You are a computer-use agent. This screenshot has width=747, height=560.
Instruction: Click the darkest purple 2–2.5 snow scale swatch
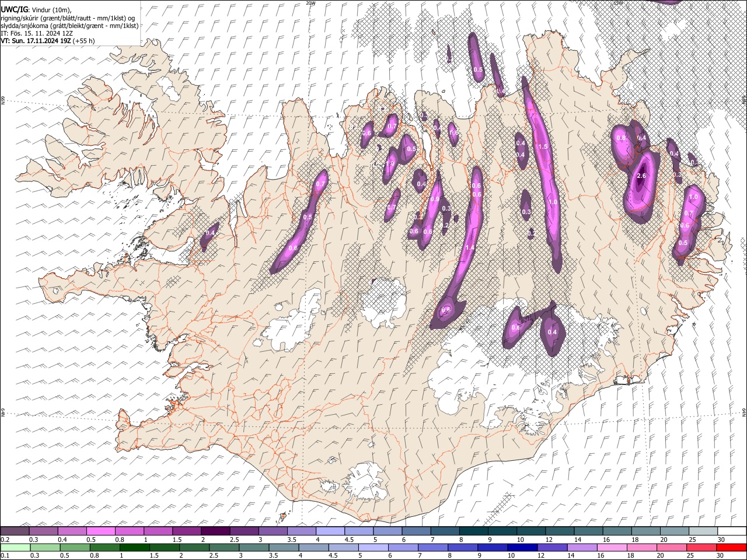215,531
